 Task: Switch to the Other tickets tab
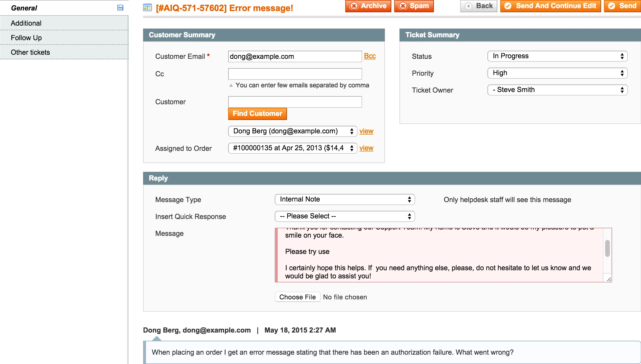pos(30,52)
